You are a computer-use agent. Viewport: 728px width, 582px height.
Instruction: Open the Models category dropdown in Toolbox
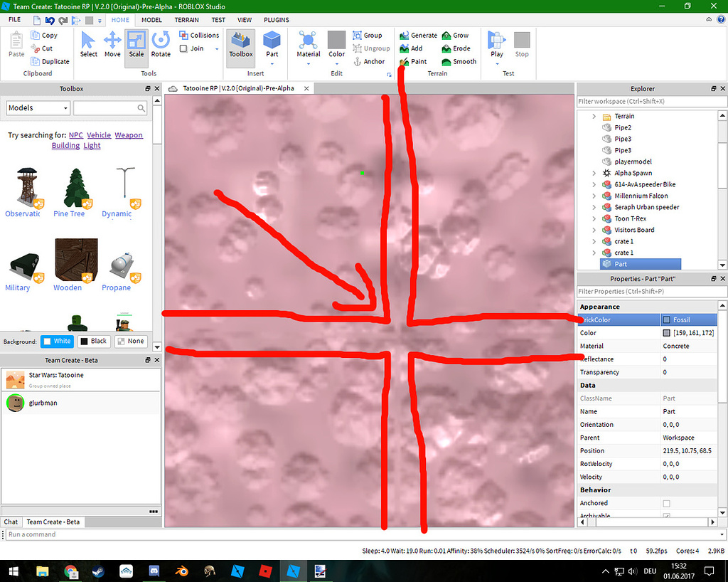[37, 107]
